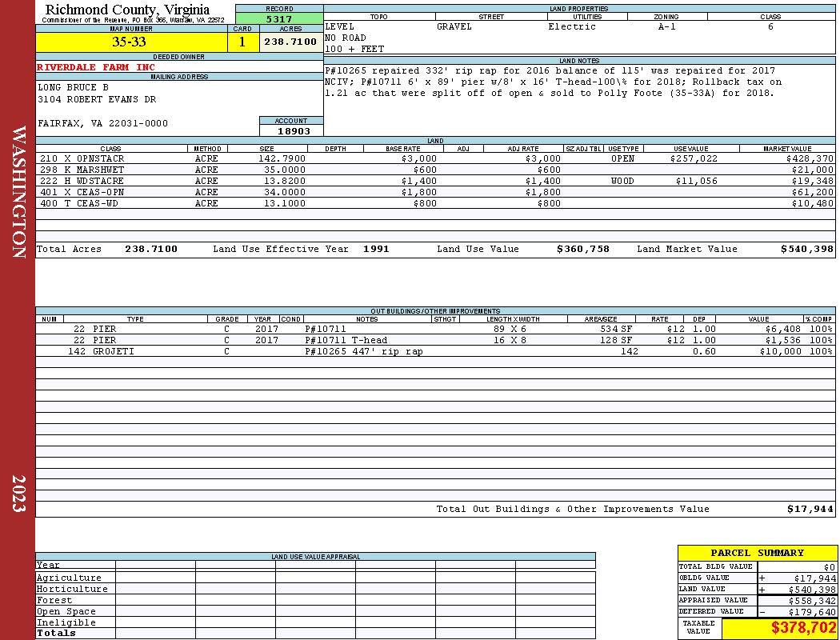Click base rate $1,400
The image size is (840, 640).
pyautogui.click(x=419, y=181)
